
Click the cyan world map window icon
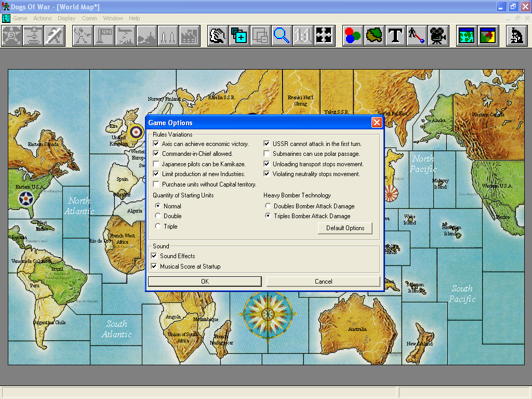tap(467, 36)
